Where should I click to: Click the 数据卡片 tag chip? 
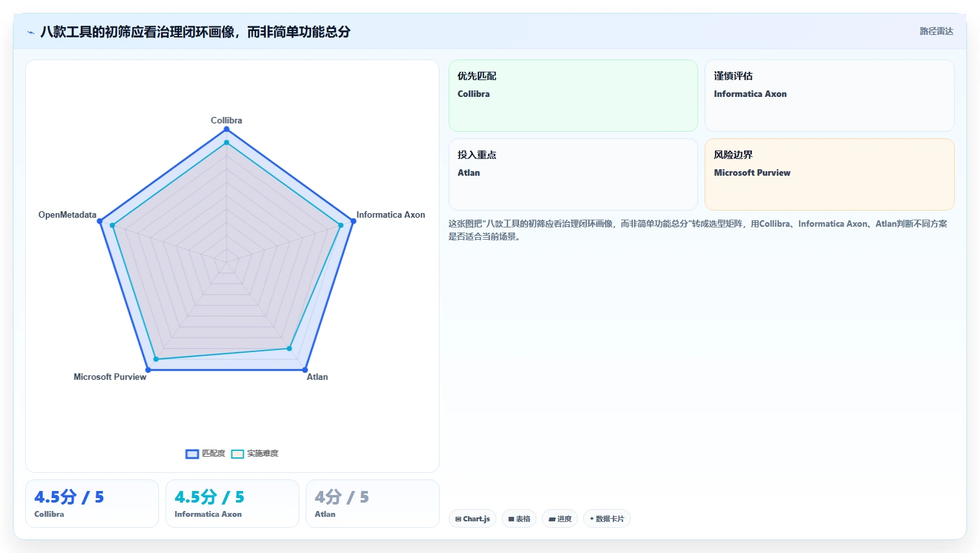tap(606, 519)
